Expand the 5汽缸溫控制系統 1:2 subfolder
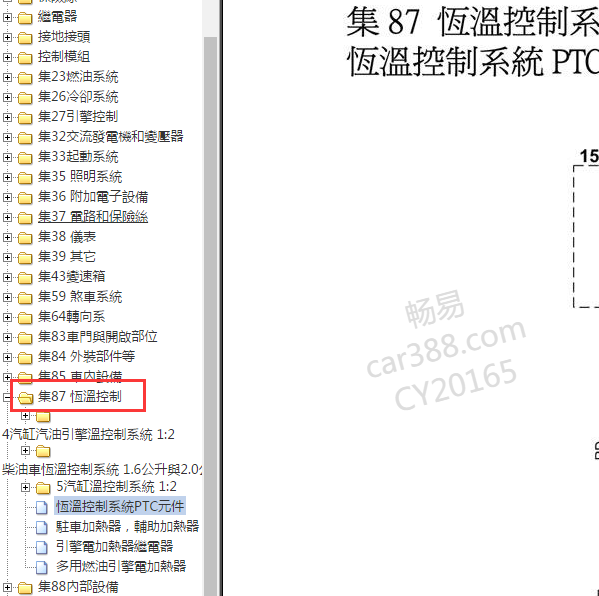 pyautogui.click(x=25, y=487)
